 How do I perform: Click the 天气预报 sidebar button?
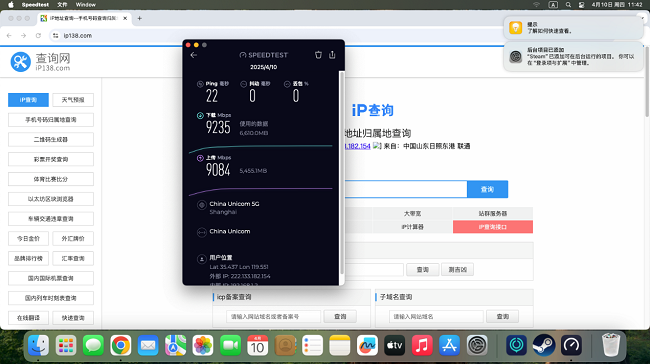pos(73,100)
